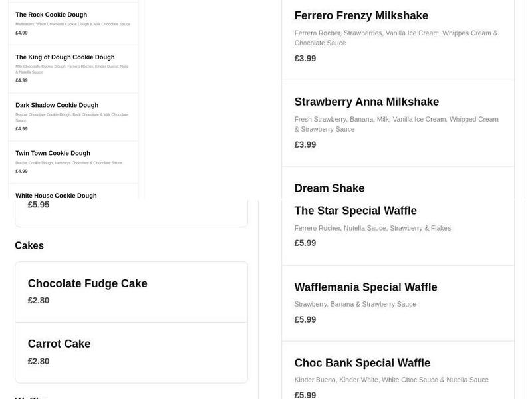Choose The Star Special Waffle

coord(355,210)
